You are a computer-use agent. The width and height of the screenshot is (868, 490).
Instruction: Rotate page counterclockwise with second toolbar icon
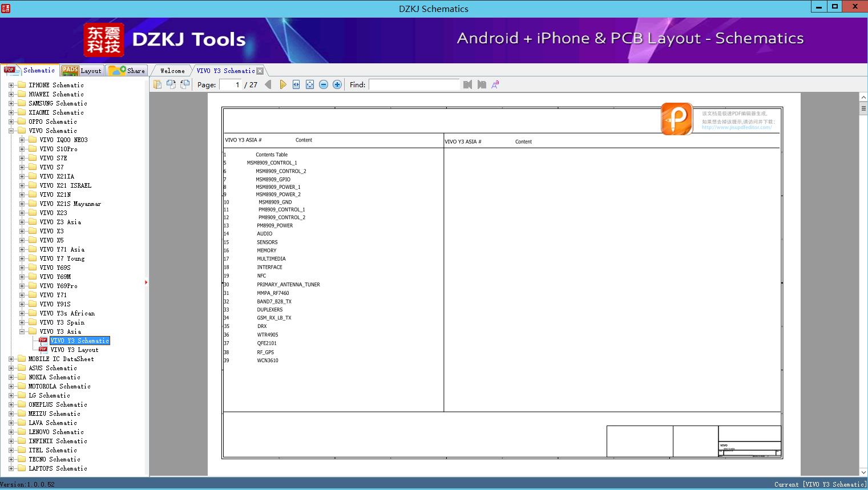(x=171, y=84)
